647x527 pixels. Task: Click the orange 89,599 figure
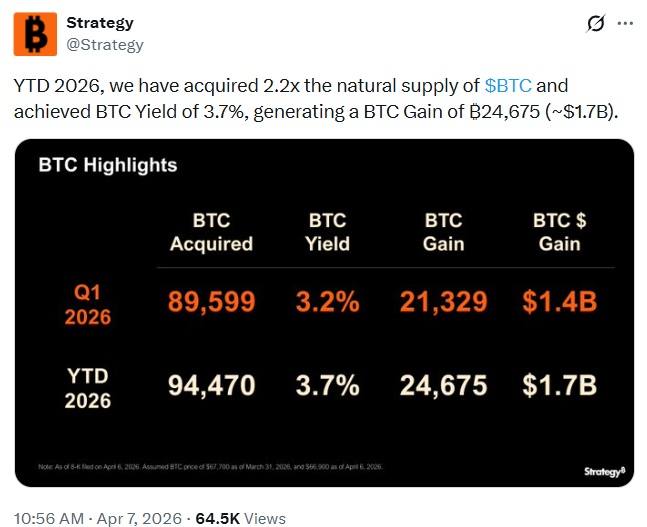[212, 303]
